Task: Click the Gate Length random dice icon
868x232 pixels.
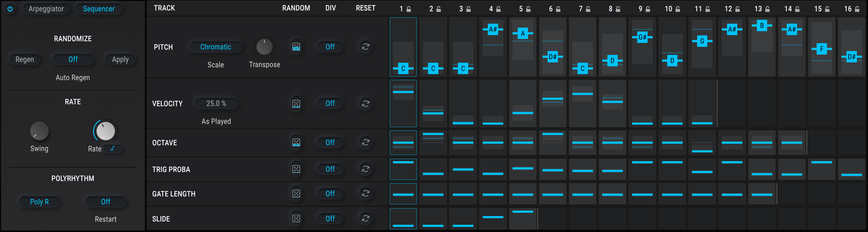Action: tap(296, 193)
